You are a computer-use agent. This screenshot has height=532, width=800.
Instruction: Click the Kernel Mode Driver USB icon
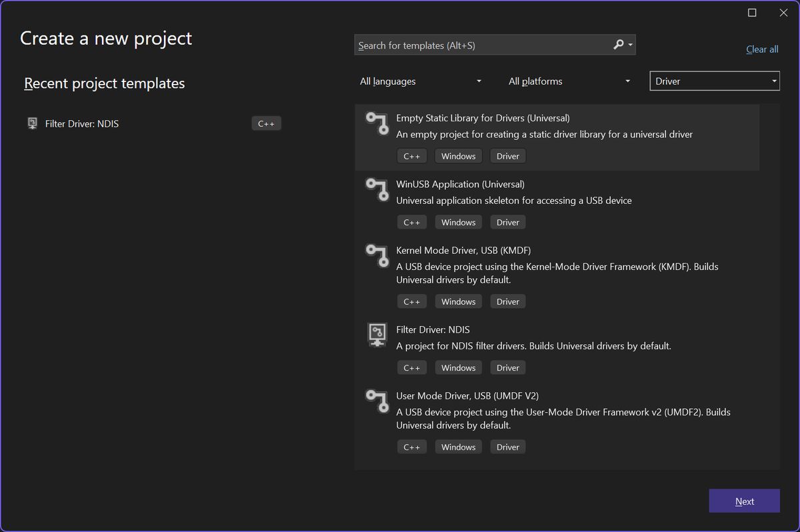point(377,255)
